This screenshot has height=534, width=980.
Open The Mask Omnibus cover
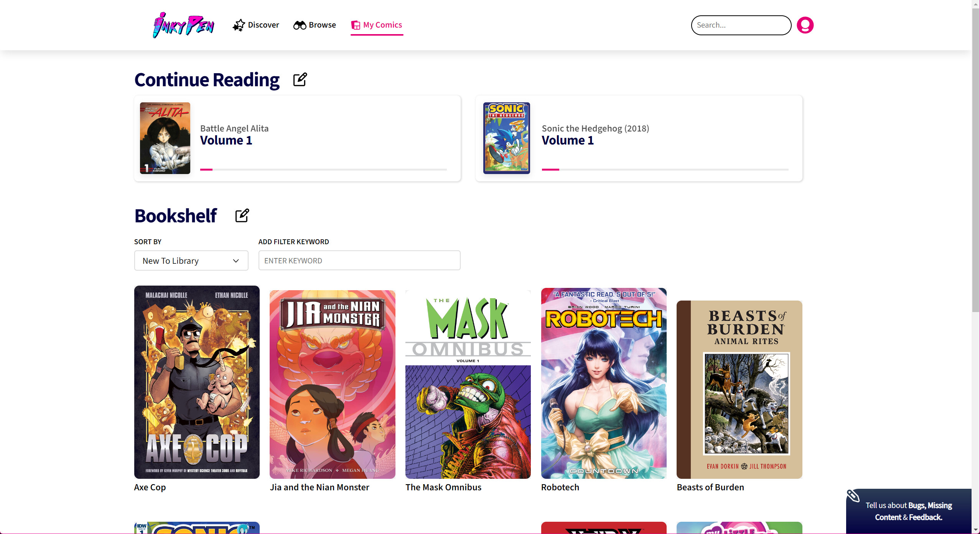468,384
